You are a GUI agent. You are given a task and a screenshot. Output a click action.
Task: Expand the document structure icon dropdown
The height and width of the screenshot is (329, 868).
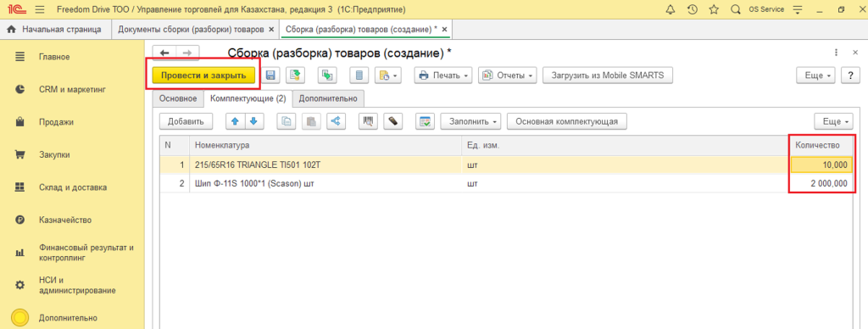click(387, 75)
